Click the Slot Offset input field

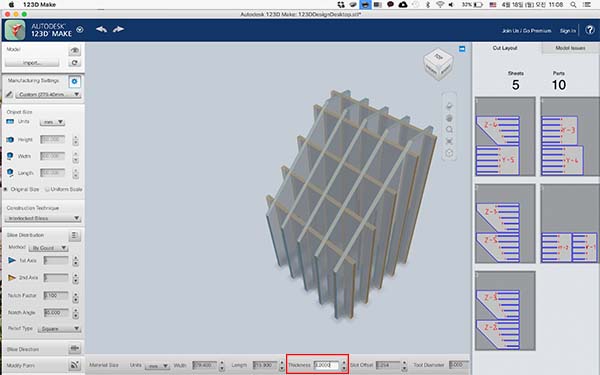click(x=388, y=365)
